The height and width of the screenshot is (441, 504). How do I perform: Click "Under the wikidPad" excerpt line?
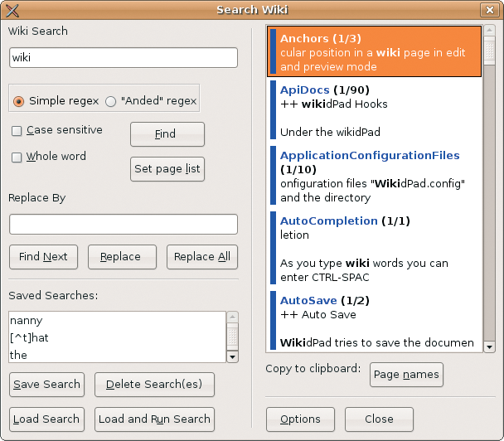(x=330, y=132)
